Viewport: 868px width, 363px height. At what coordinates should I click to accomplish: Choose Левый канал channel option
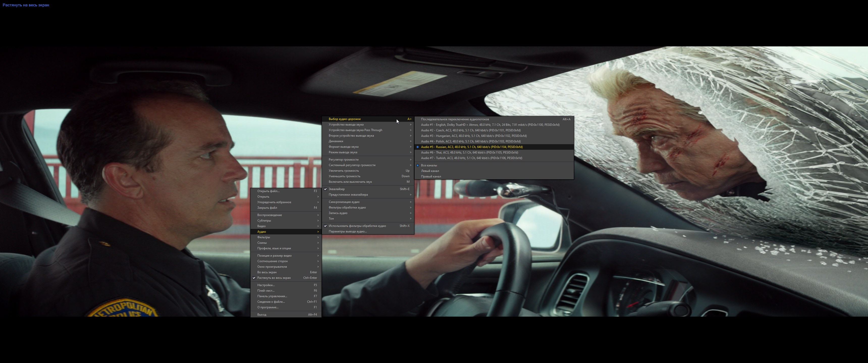click(494, 171)
